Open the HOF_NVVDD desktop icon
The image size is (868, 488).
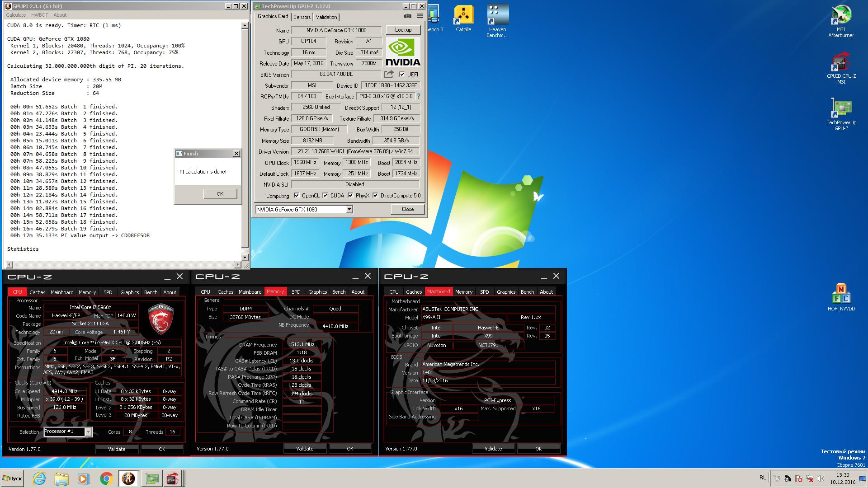tap(841, 297)
